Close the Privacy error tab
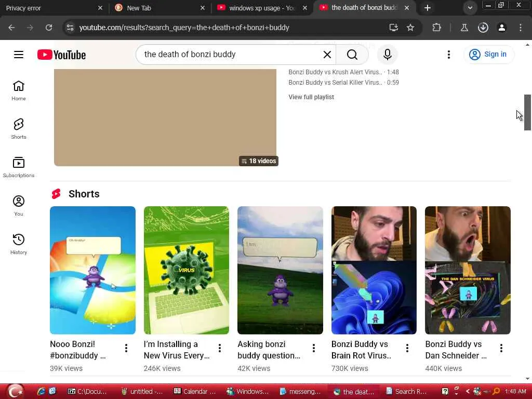This screenshot has height=399, width=532. [100, 8]
